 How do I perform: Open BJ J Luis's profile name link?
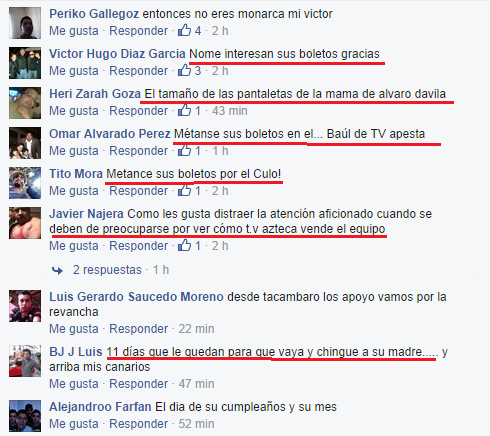point(76,352)
